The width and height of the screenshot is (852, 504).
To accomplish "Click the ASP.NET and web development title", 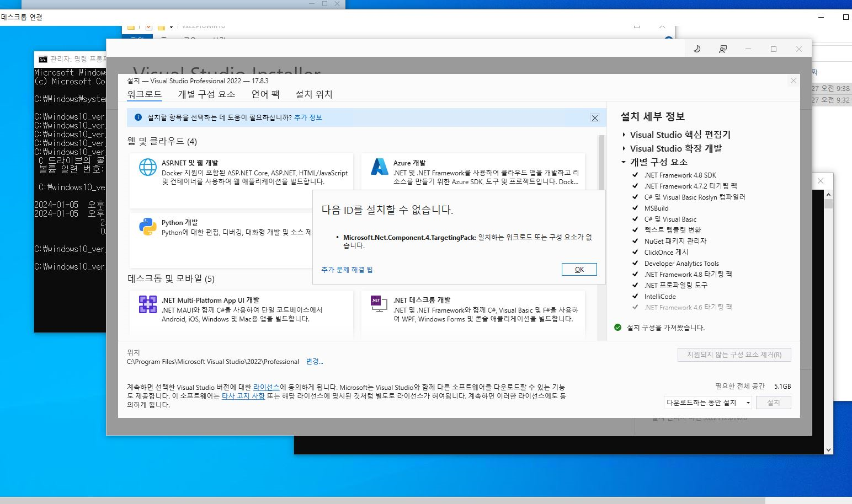I will (190, 163).
